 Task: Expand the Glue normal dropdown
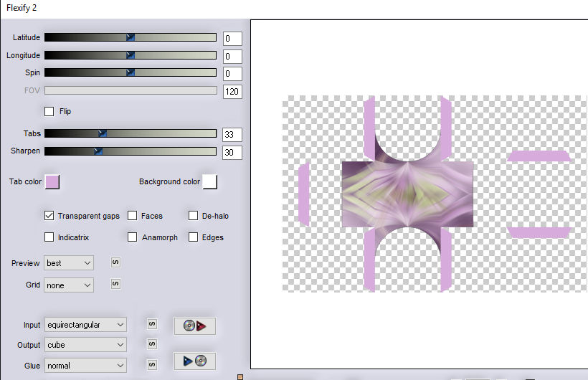tap(85, 366)
